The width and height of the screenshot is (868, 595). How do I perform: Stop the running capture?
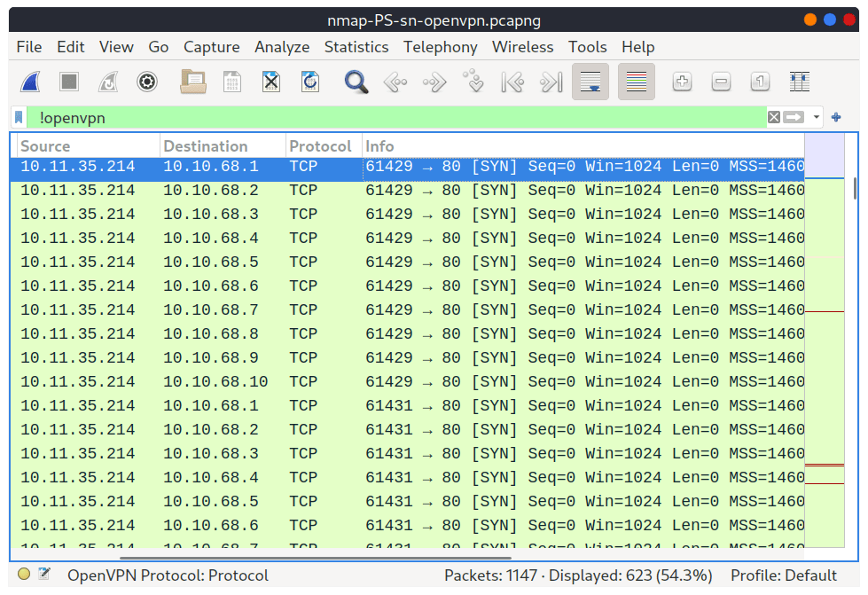(69, 82)
